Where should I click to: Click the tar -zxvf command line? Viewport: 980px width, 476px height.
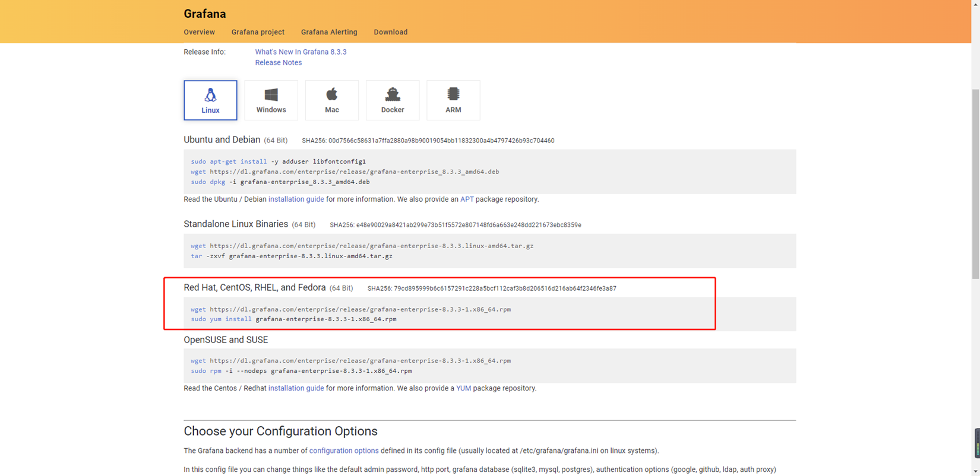(292, 256)
